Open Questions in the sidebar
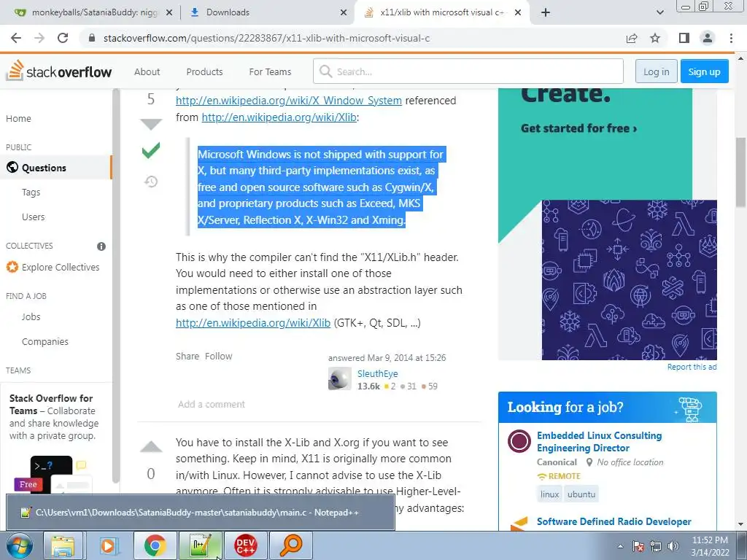The image size is (747, 560). (x=55, y=168)
